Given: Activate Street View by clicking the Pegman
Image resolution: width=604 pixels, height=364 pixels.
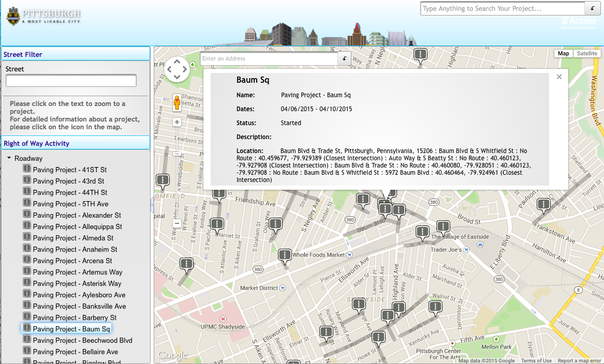Looking at the screenshot, I should (x=177, y=103).
